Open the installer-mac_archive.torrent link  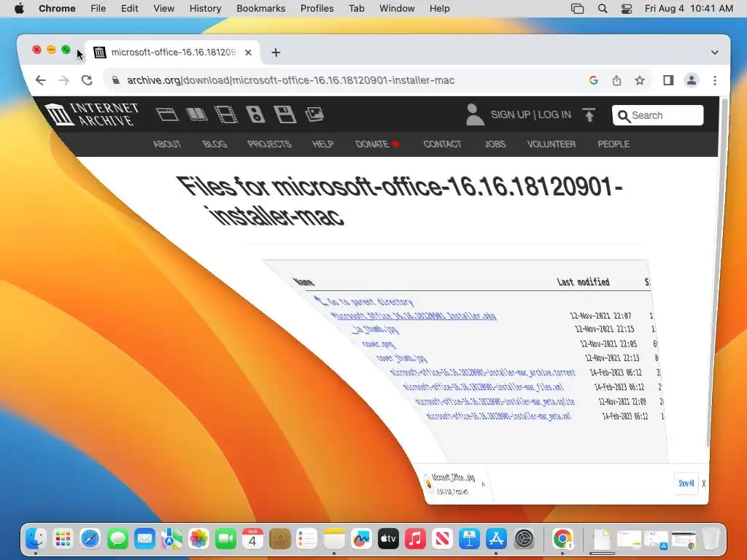tap(483, 373)
